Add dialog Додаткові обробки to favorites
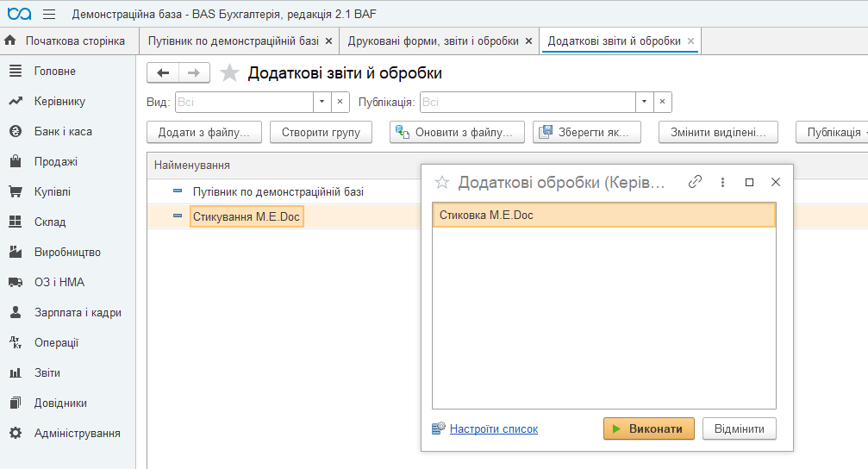 (442, 182)
